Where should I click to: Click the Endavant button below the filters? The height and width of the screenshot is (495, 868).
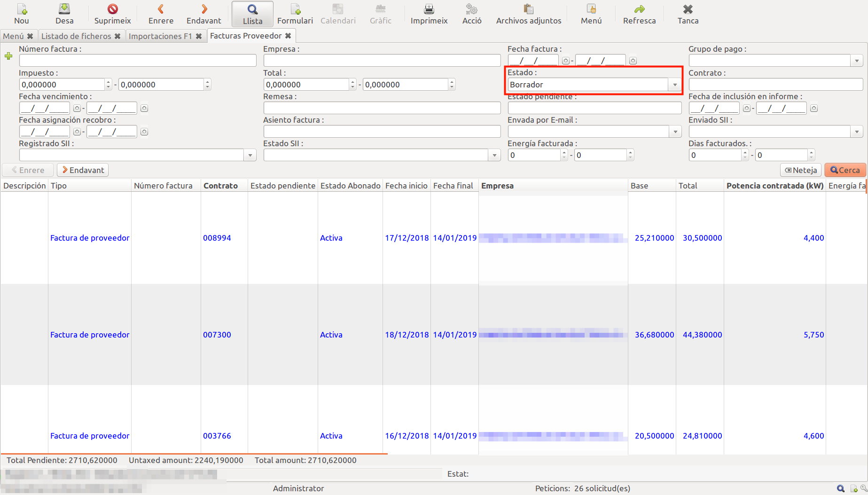coord(83,170)
